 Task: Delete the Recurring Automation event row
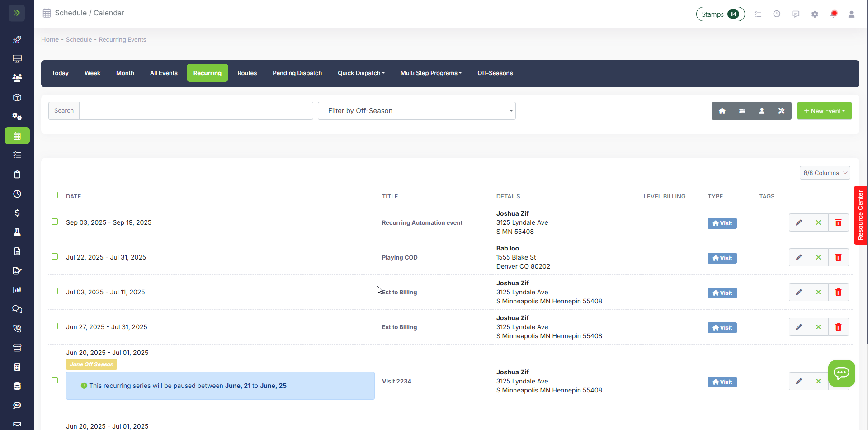[838, 222]
